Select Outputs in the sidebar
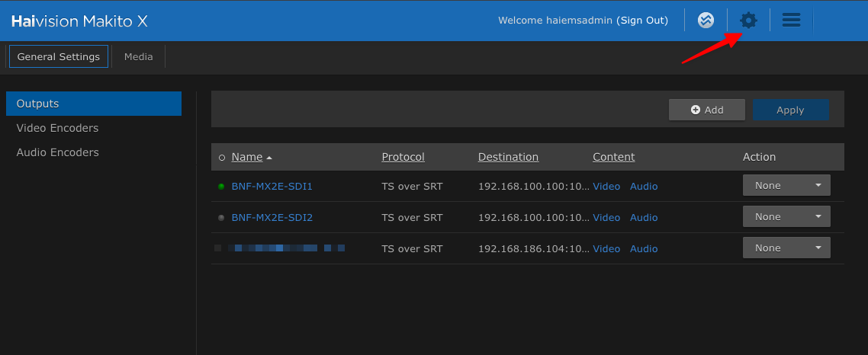This screenshot has height=355, width=868. [x=94, y=104]
